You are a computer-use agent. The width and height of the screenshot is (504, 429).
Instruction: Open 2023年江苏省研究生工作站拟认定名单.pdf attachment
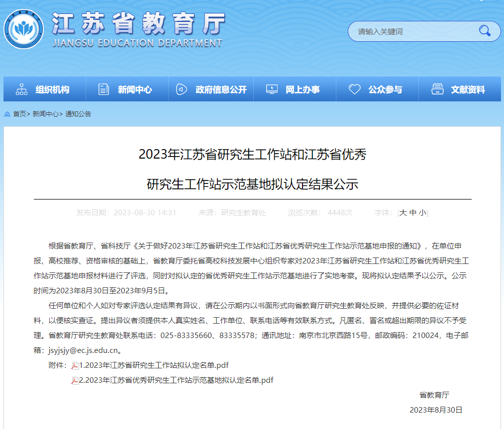coord(154,365)
